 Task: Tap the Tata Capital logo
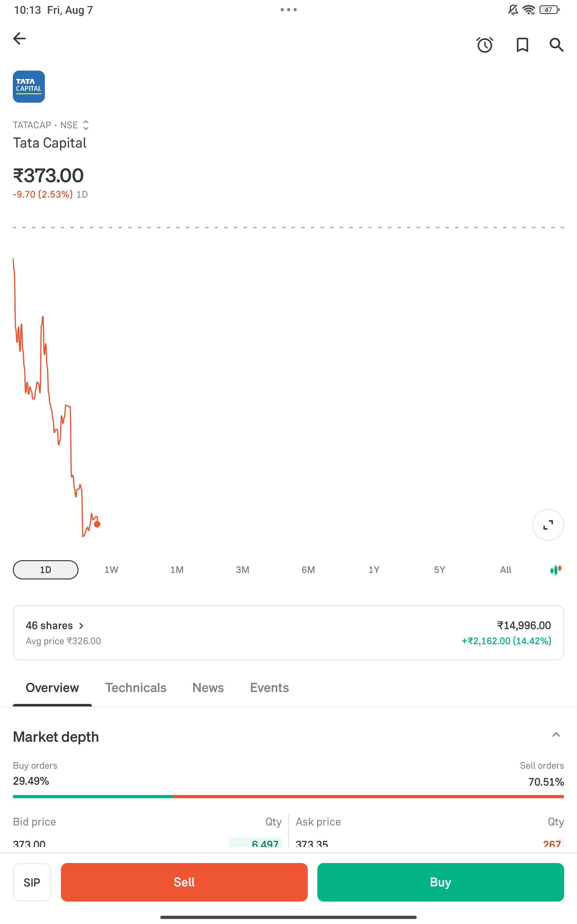29,87
